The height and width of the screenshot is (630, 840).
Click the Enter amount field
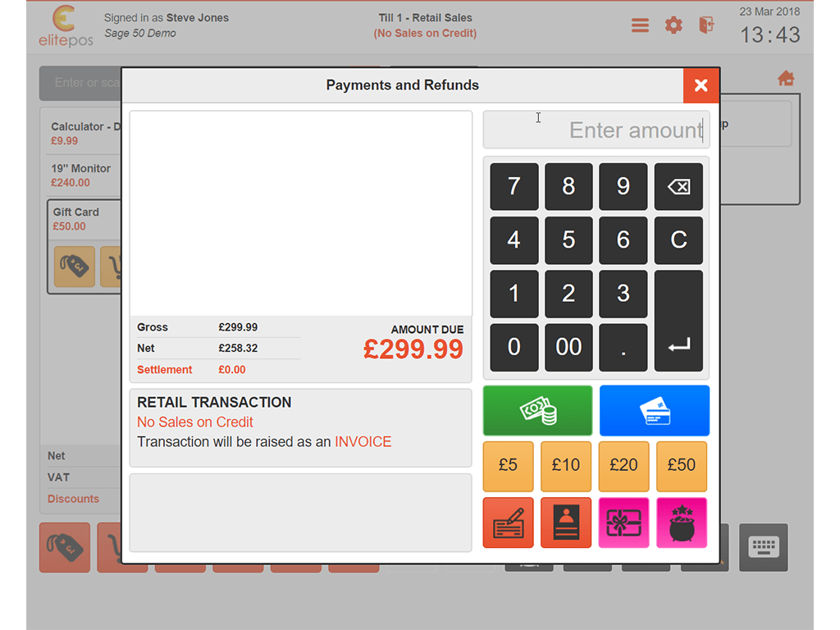[x=596, y=129]
